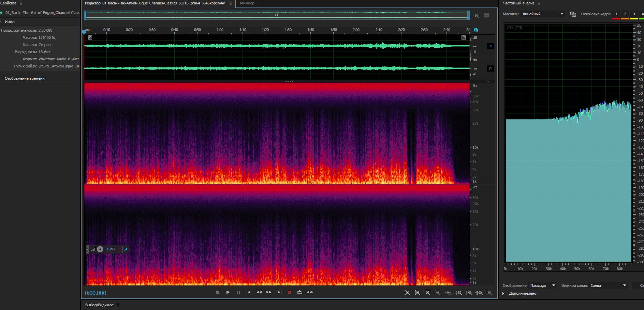Image resolution: width=644 pixels, height=310 pixels.
Task: Click frame hold button 1
Action: tap(616, 14)
